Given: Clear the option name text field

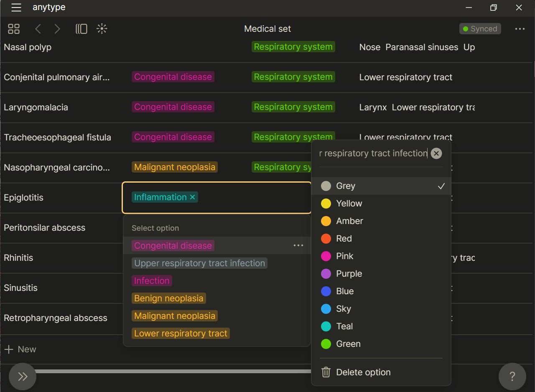Looking at the screenshot, I should (436, 153).
